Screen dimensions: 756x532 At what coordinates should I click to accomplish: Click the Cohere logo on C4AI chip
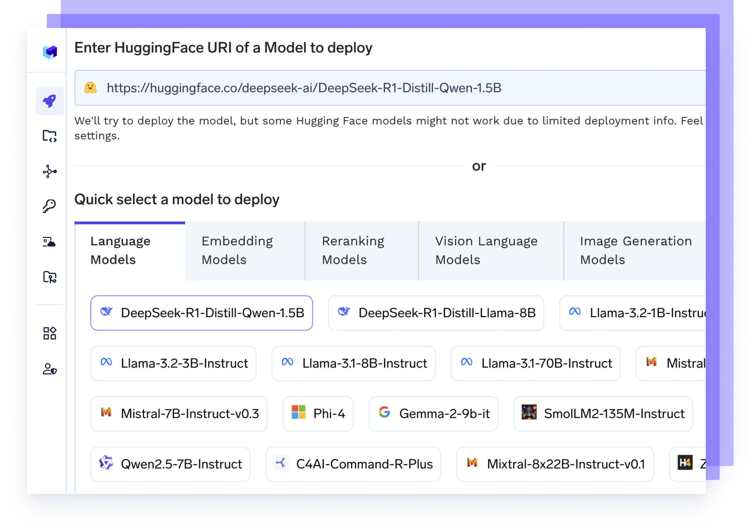point(281,463)
